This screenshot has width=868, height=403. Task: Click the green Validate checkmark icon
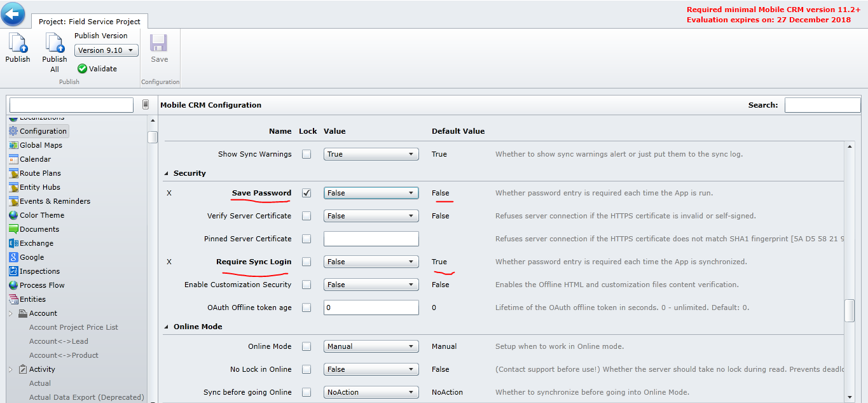[x=82, y=69]
